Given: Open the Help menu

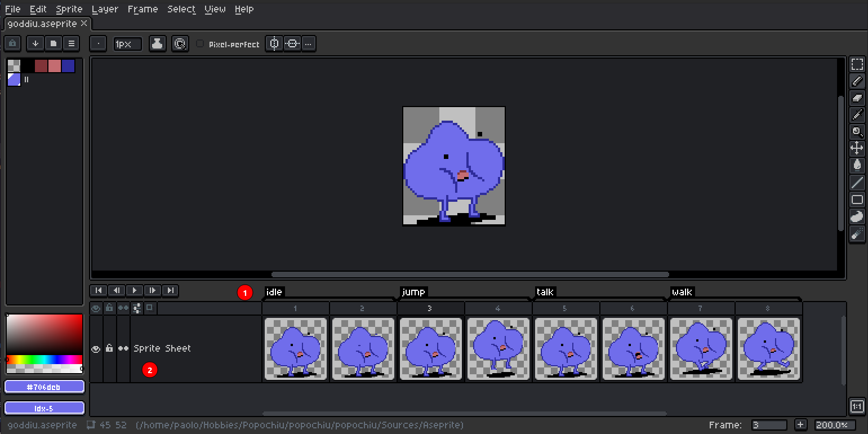Looking at the screenshot, I should 244,9.
